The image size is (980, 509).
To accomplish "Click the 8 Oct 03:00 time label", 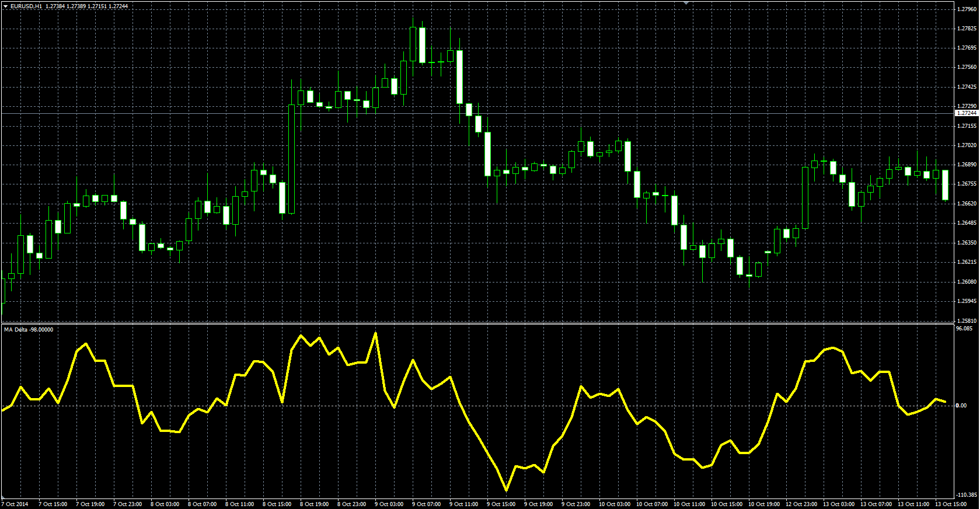I will (x=165, y=504).
